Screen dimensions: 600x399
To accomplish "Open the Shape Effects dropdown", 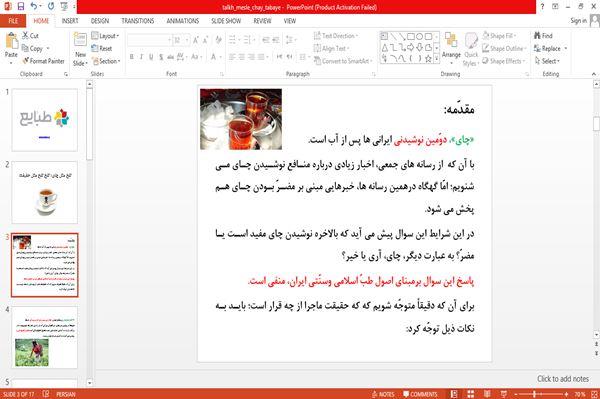I will 504,61.
